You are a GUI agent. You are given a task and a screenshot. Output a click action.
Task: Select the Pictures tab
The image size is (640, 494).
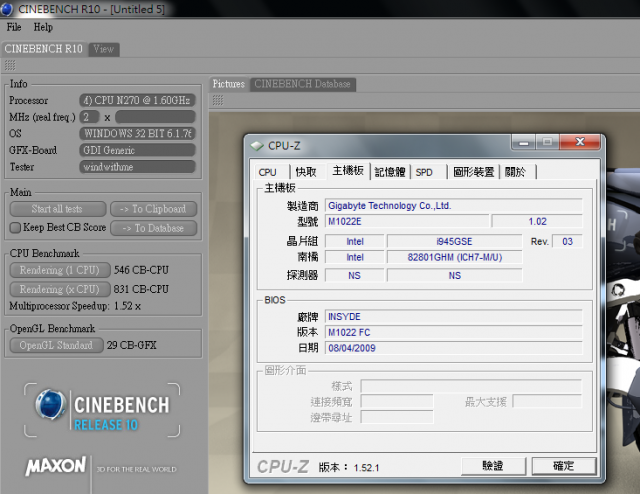(x=229, y=84)
